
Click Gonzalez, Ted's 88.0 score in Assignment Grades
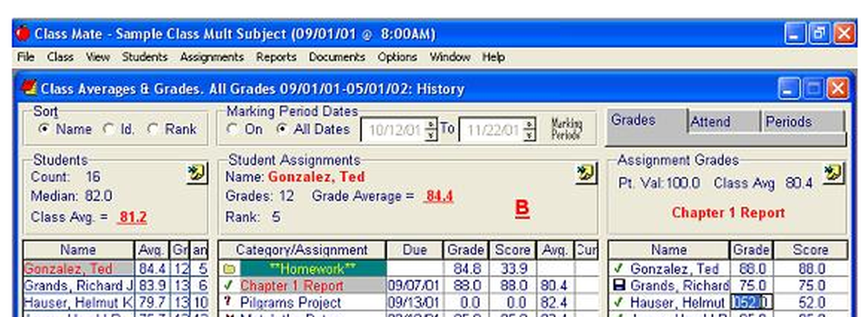810,268
